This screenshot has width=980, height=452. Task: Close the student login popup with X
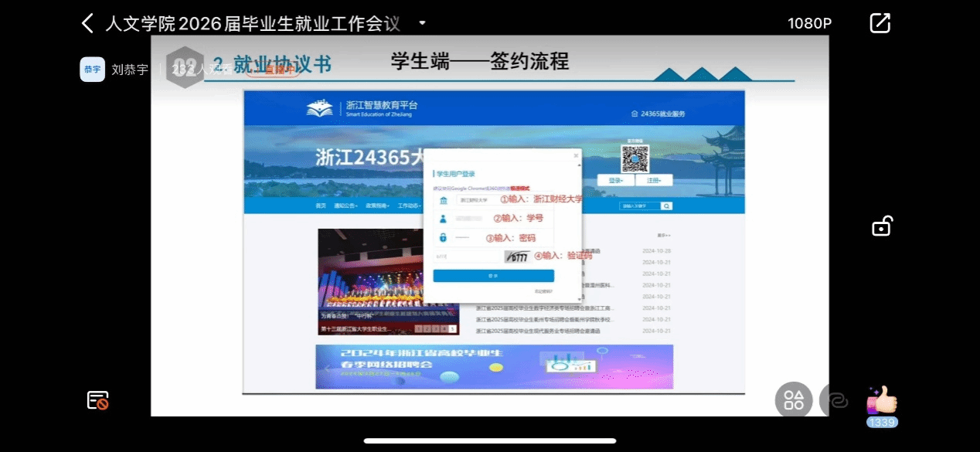pyautogui.click(x=576, y=155)
